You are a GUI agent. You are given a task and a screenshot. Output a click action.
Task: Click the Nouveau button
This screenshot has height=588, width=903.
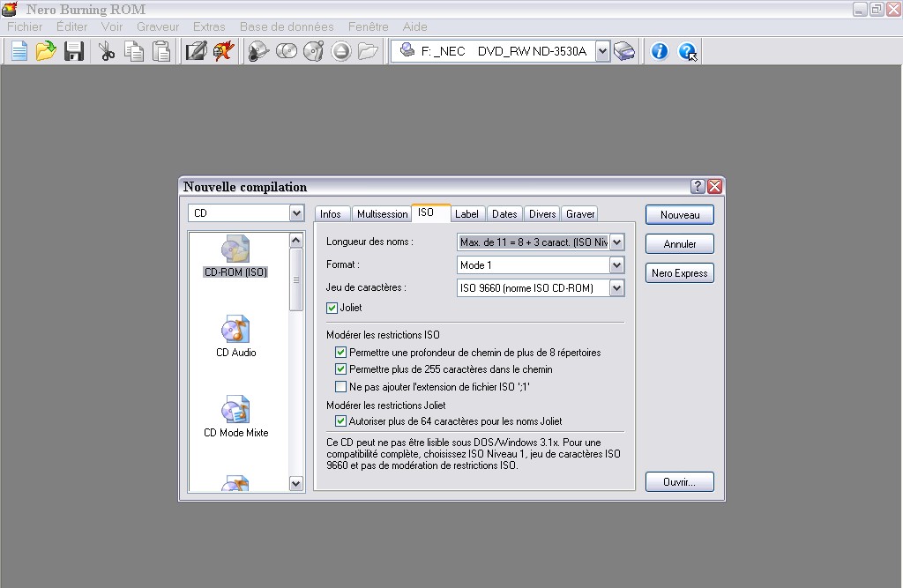click(680, 215)
